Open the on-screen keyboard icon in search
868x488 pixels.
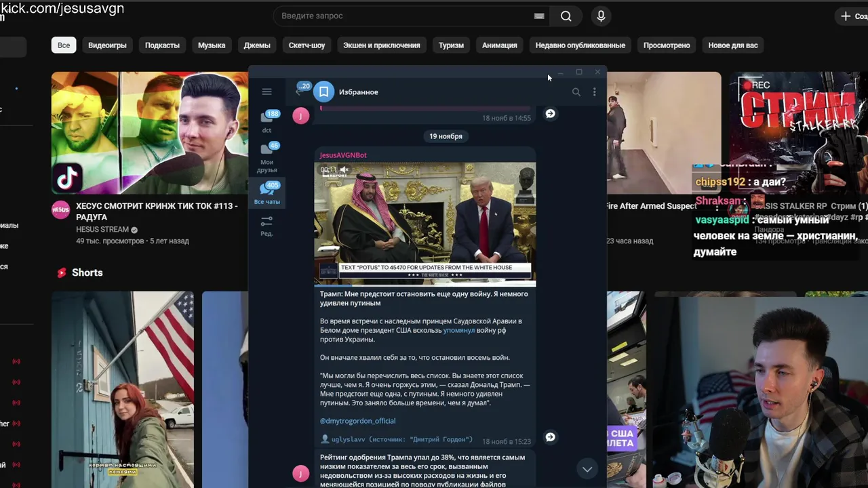pyautogui.click(x=539, y=16)
